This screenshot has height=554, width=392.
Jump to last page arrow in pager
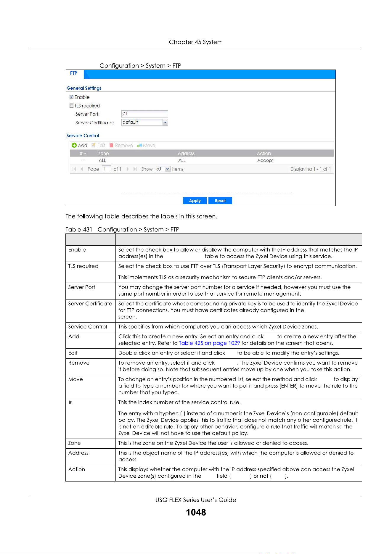[135, 169]
